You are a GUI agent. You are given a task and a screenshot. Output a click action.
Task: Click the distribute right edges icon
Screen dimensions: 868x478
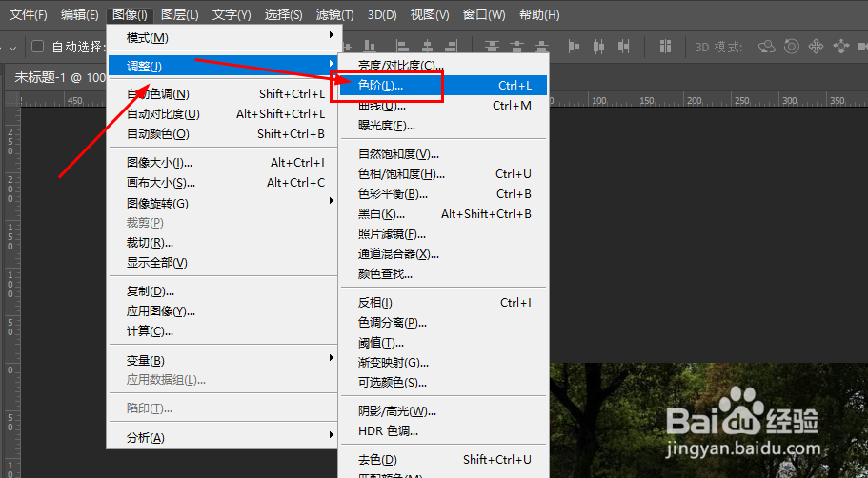click(x=624, y=47)
